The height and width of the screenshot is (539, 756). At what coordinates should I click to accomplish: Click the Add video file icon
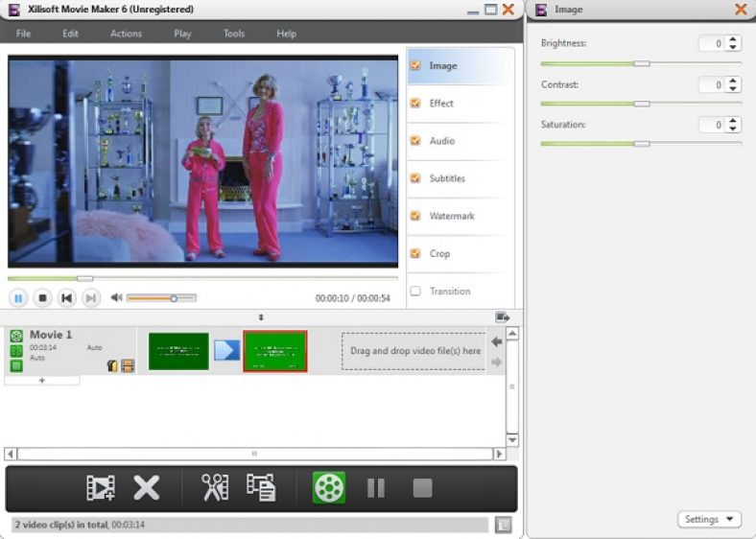(101, 488)
